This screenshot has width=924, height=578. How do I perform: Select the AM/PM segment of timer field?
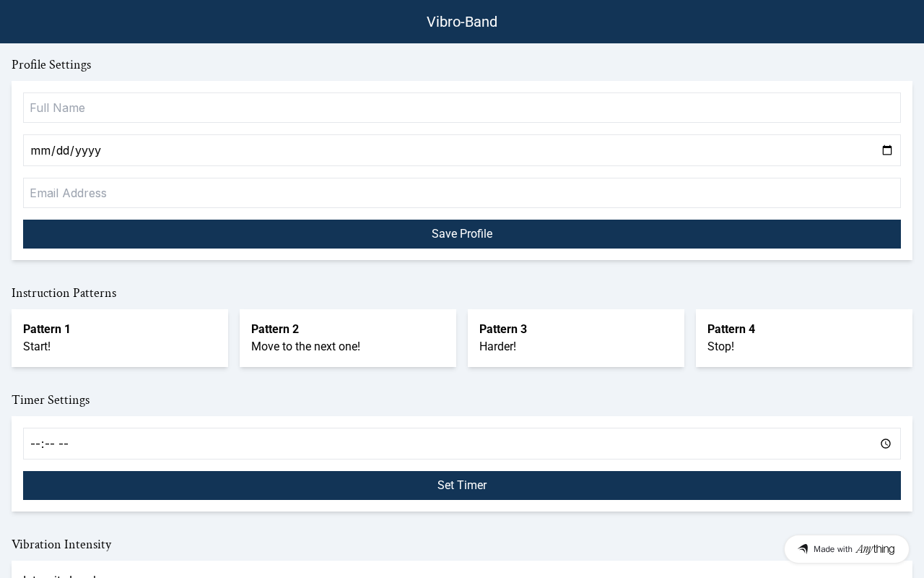64,444
